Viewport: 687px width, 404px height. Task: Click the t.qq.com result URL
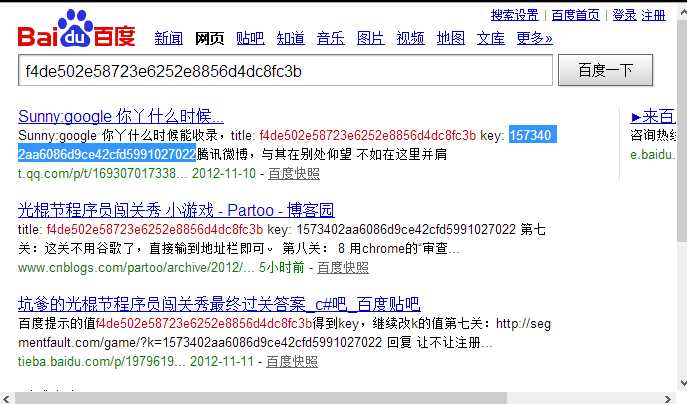pos(103,174)
